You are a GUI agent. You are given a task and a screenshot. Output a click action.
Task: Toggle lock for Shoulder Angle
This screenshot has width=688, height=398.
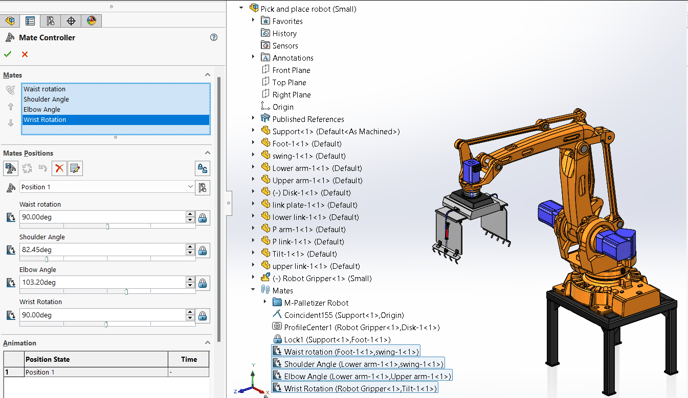click(202, 251)
